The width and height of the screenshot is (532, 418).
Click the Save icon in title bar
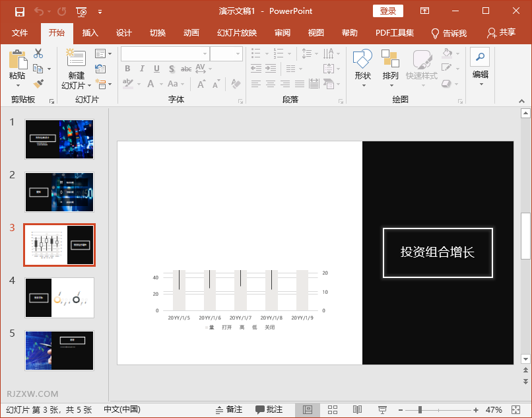[x=19, y=11]
